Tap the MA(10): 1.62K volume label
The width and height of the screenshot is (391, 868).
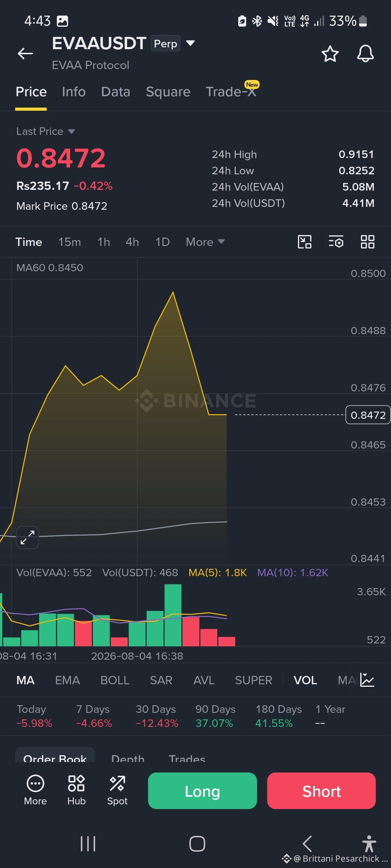pos(293,573)
